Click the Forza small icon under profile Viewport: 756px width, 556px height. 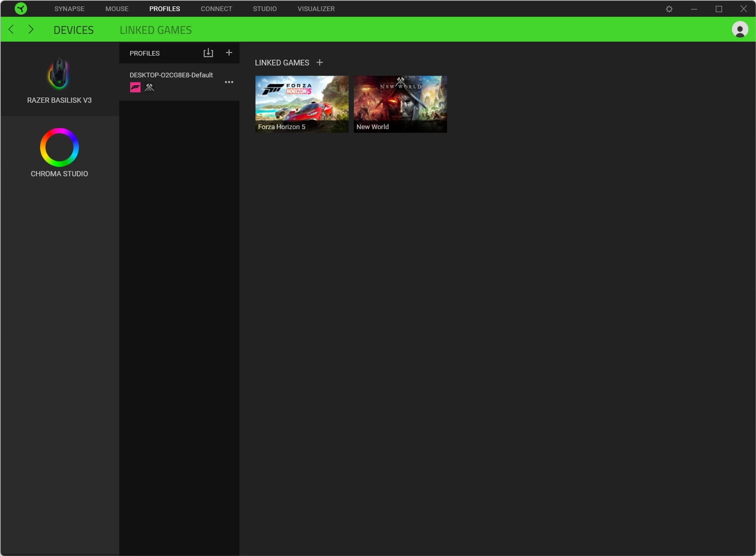click(135, 87)
